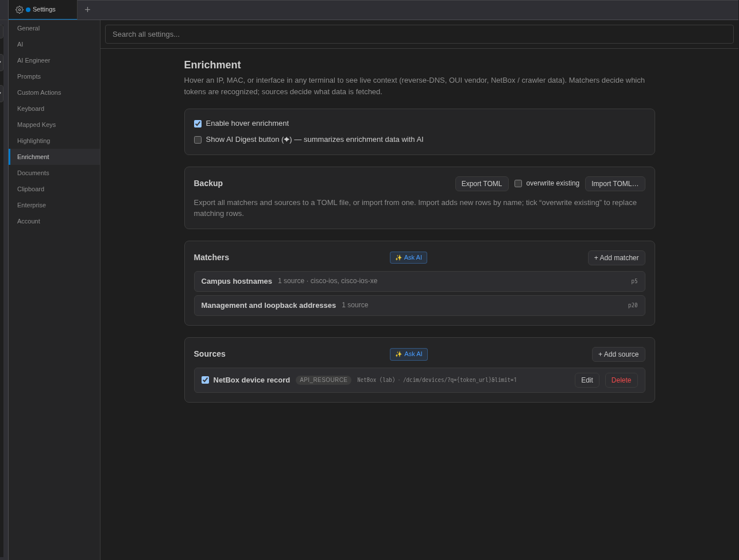This screenshot has height=560, width=739.
Task: Open Clipboard settings
Action: click(x=54, y=189)
